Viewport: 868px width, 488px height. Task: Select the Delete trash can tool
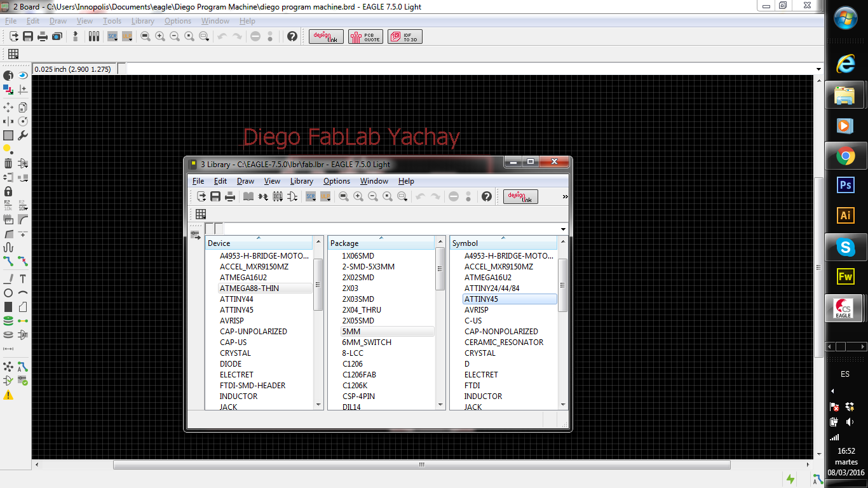pyautogui.click(x=8, y=163)
